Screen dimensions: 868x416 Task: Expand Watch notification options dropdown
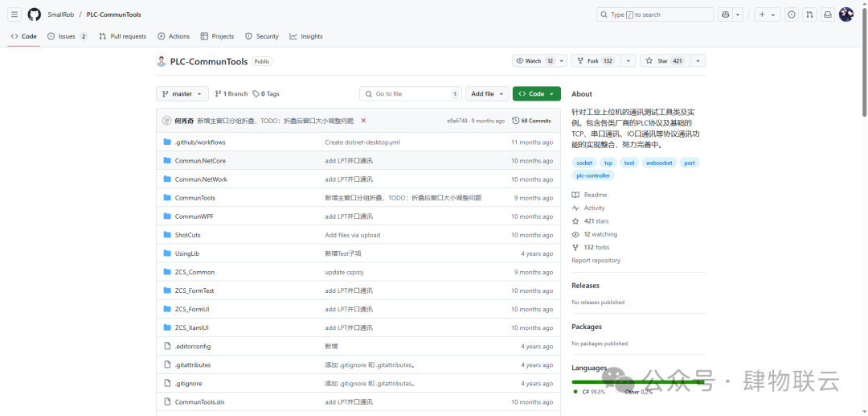click(563, 61)
